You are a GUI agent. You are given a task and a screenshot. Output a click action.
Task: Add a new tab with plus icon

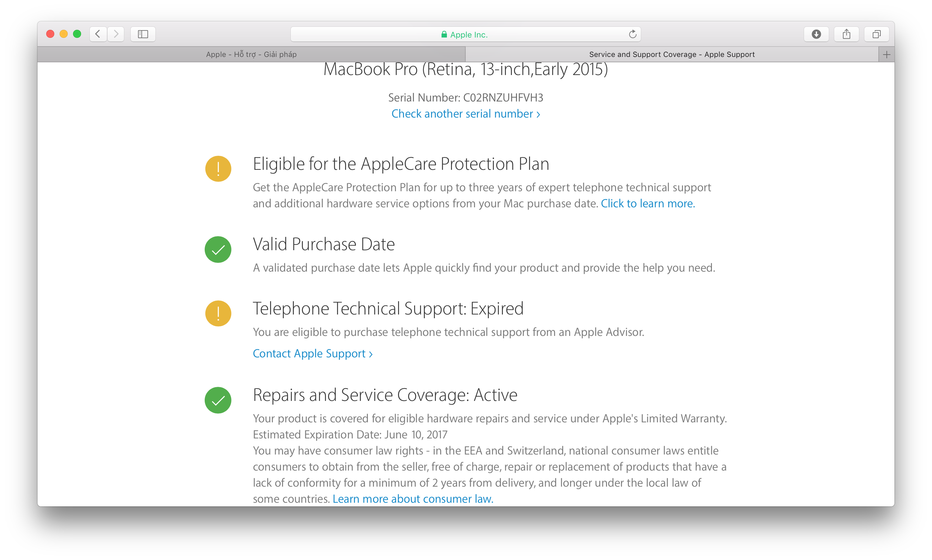[886, 55]
